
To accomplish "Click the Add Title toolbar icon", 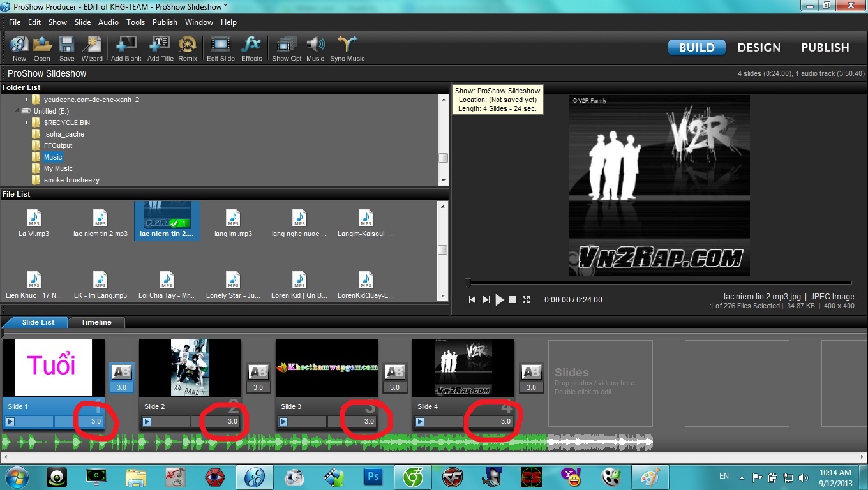I will coord(160,45).
